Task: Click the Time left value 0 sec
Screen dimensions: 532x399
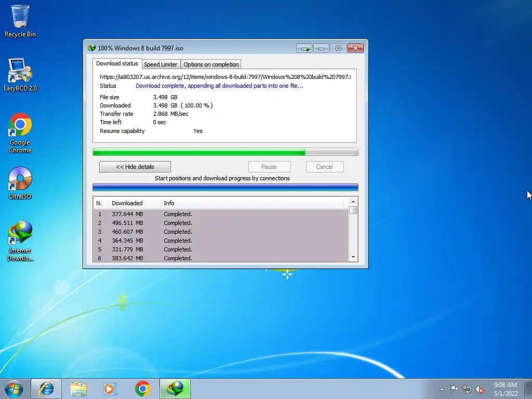Action: click(x=159, y=122)
